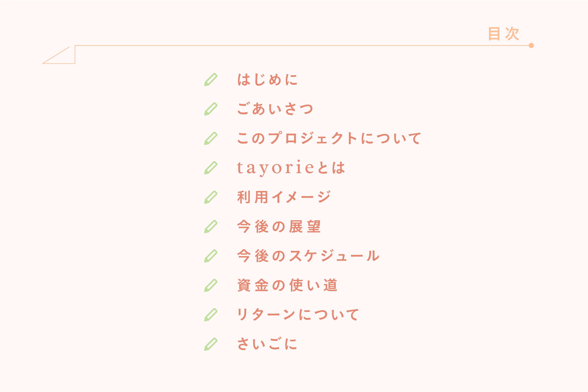Click the pencil icon beside 今後のスケジュール
The height and width of the screenshot is (392, 588).
211,256
